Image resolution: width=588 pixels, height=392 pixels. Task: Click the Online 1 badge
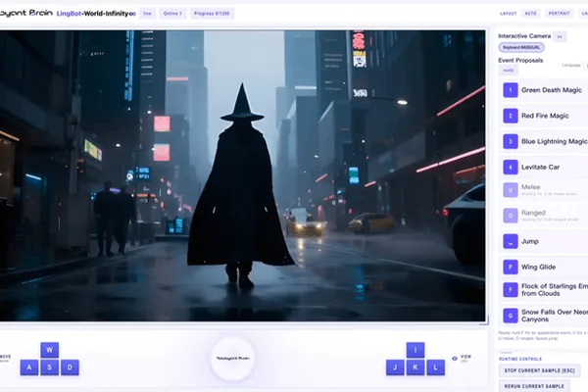tap(172, 14)
